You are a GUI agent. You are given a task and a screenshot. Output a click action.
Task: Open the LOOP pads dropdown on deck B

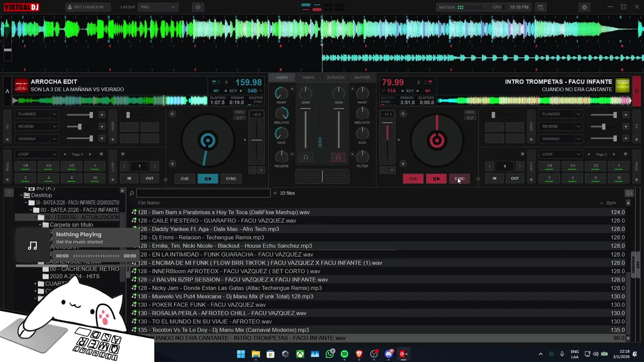pos(560,154)
